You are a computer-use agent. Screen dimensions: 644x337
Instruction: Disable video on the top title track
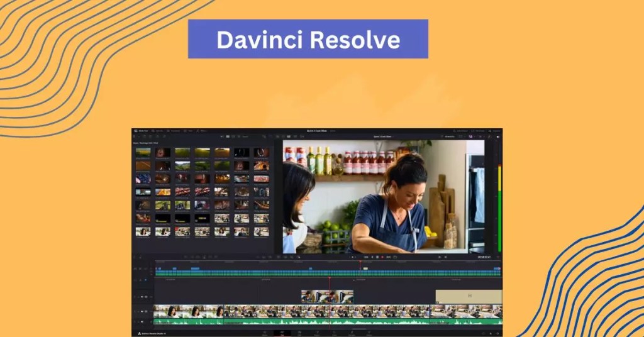point(146,297)
